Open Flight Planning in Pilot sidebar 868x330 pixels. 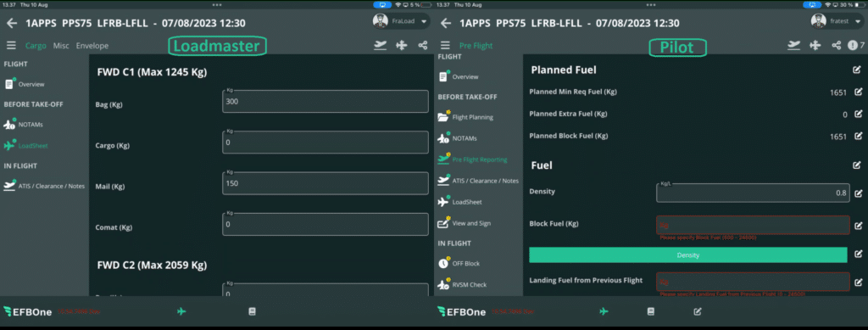coord(465,117)
